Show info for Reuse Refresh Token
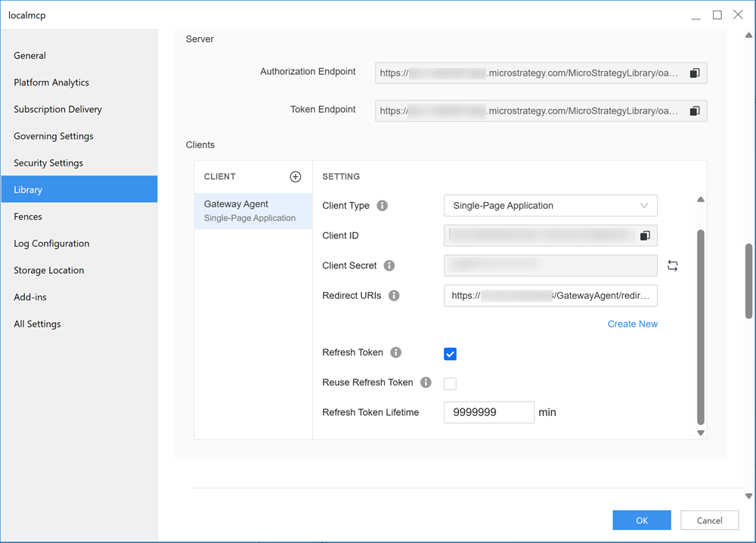The width and height of the screenshot is (756, 543). [426, 383]
